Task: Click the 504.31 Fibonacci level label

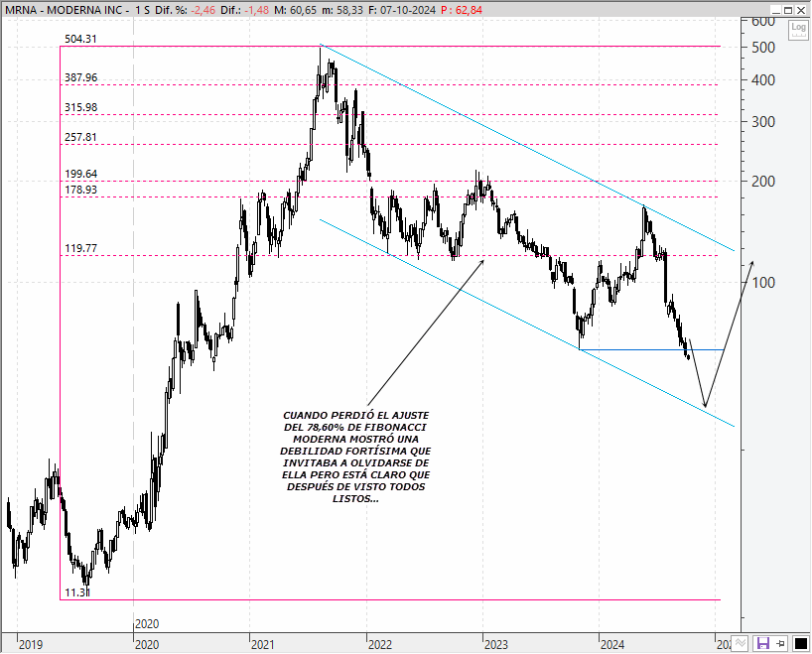Action: (80, 39)
